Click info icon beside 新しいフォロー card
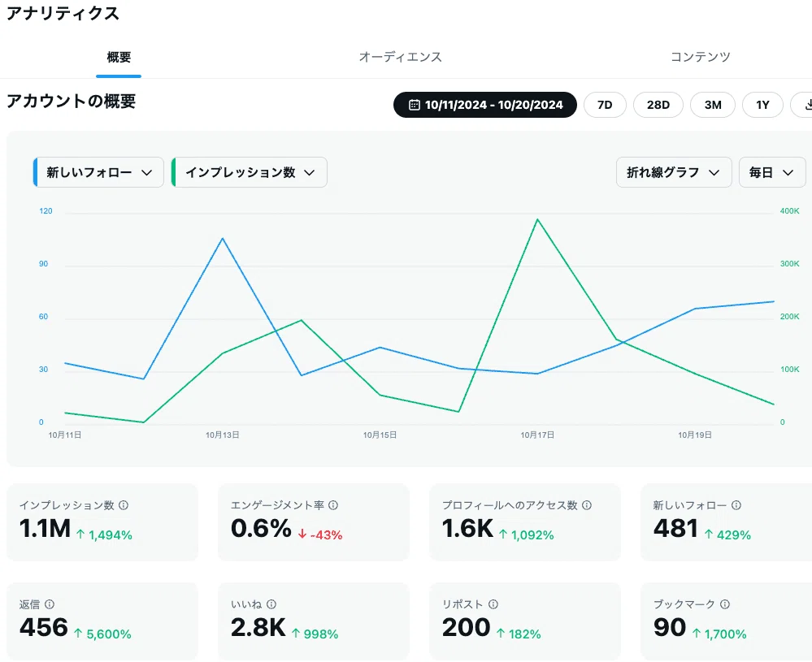Screen dimensions: 812x662 point(736,505)
